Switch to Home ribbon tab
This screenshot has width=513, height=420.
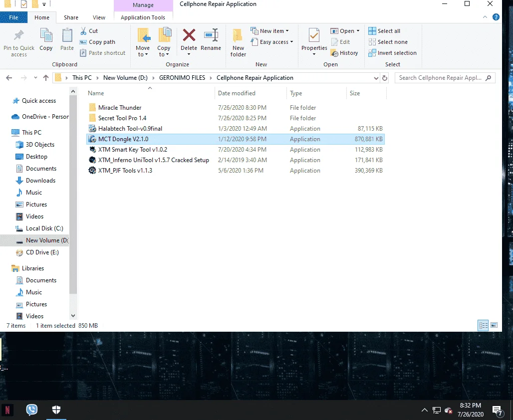42,17
